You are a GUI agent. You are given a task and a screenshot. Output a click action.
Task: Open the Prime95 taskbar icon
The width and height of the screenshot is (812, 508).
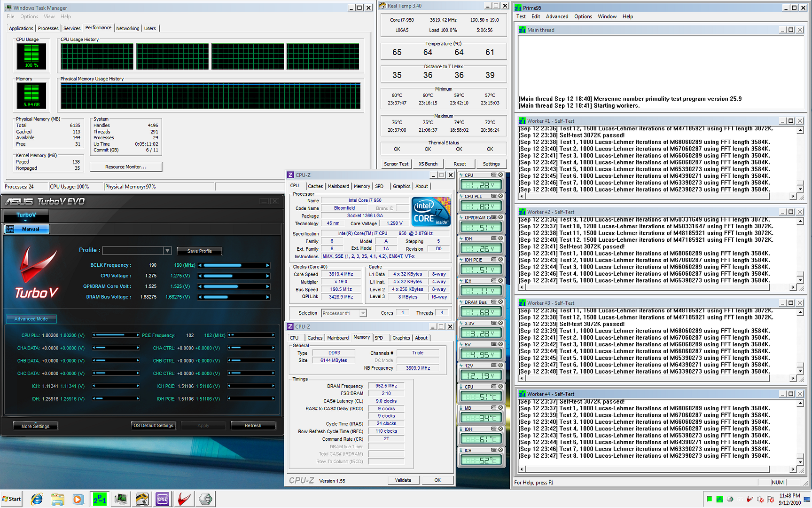[x=100, y=499]
